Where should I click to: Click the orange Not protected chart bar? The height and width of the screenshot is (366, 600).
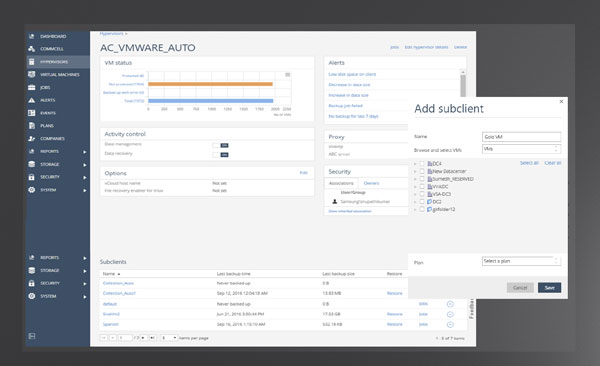tap(210, 84)
